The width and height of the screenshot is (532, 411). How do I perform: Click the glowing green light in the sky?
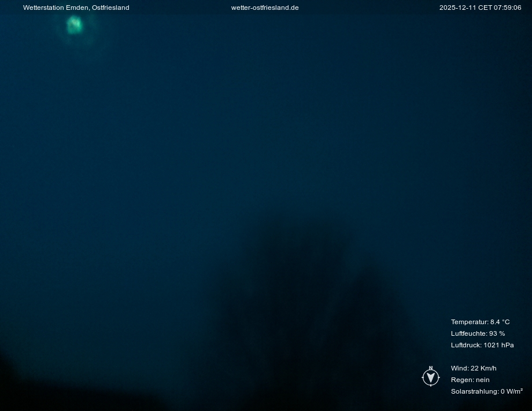pos(74,25)
